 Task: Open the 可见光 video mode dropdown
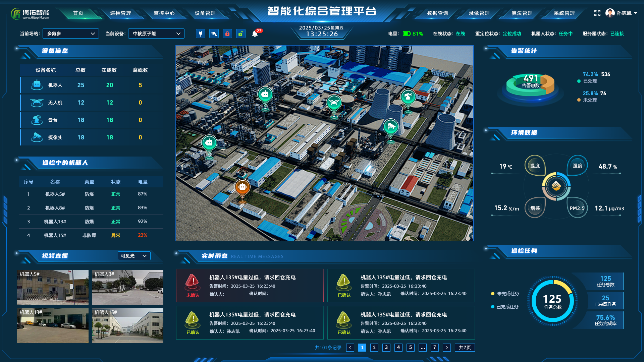(134, 256)
